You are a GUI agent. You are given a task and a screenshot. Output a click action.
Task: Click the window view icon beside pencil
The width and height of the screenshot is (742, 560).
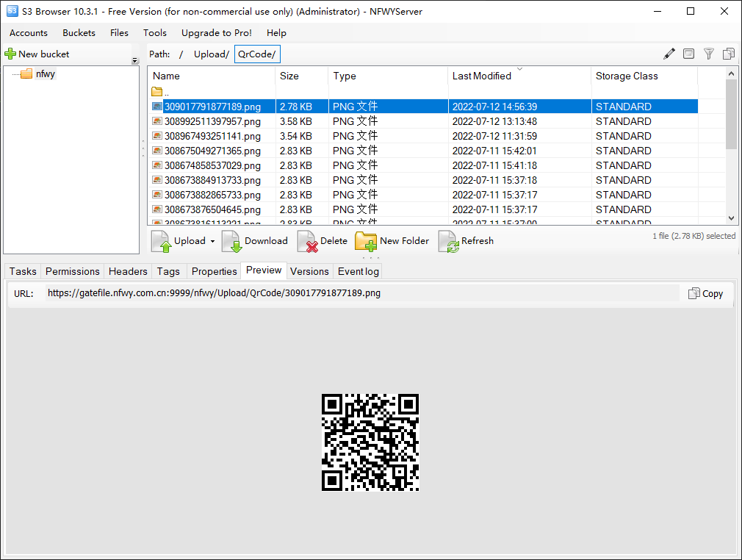(x=688, y=54)
